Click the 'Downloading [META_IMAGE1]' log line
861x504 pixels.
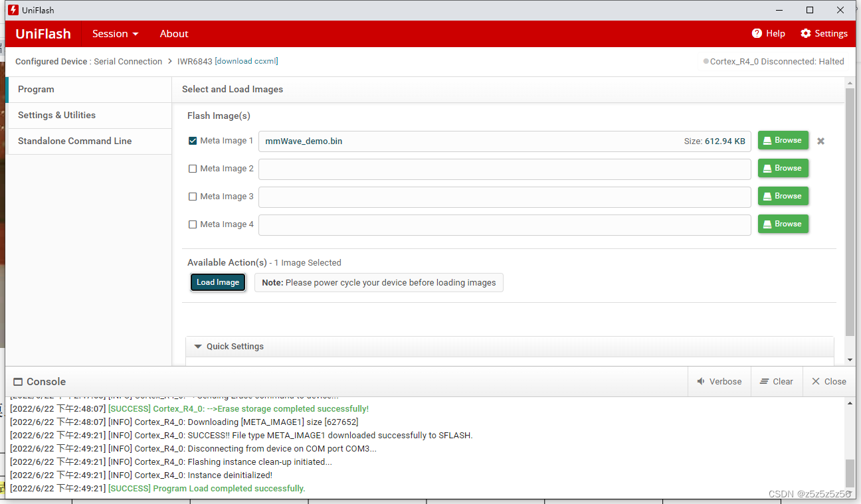click(x=184, y=422)
